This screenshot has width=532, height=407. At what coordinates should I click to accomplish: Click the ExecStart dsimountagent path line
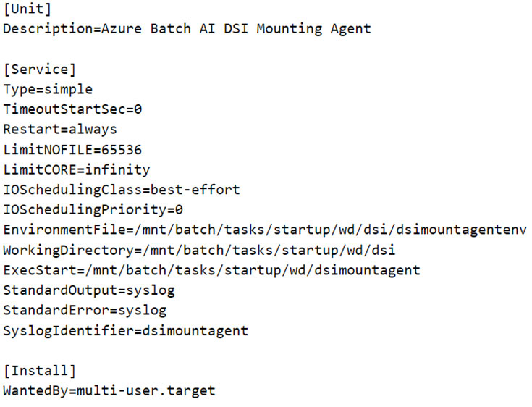pyautogui.click(x=211, y=270)
